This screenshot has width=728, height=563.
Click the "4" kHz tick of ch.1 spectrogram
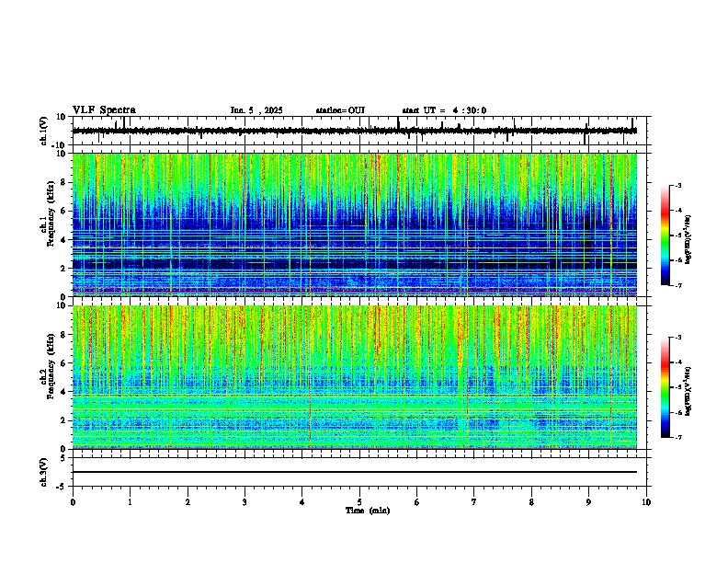click(x=63, y=240)
